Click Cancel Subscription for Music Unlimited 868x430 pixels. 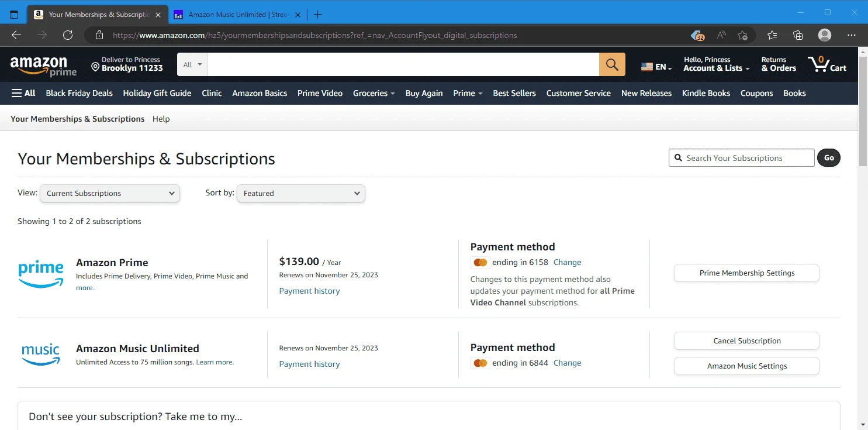(746, 340)
